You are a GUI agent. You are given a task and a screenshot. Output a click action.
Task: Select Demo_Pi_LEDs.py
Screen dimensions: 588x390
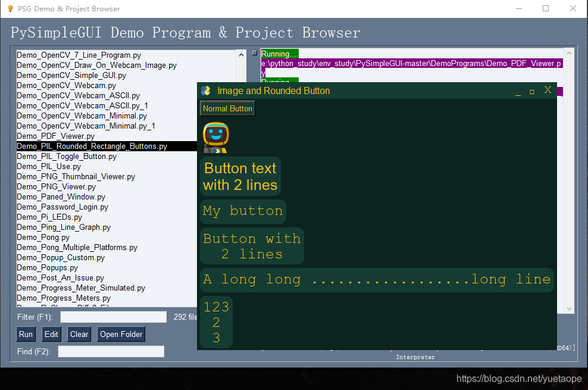(x=49, y=217)
